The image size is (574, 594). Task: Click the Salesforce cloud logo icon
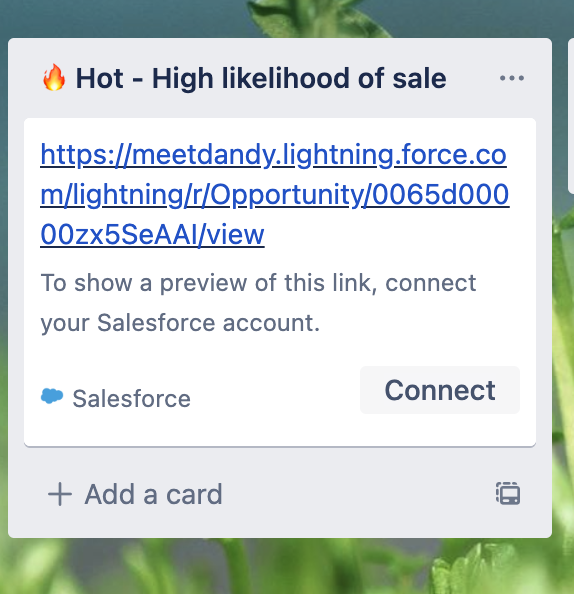[x=52, y=397]
